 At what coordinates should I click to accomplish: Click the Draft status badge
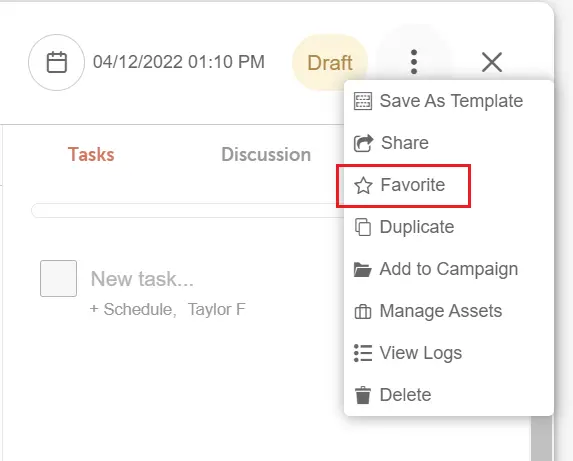(x=330, y=62)
